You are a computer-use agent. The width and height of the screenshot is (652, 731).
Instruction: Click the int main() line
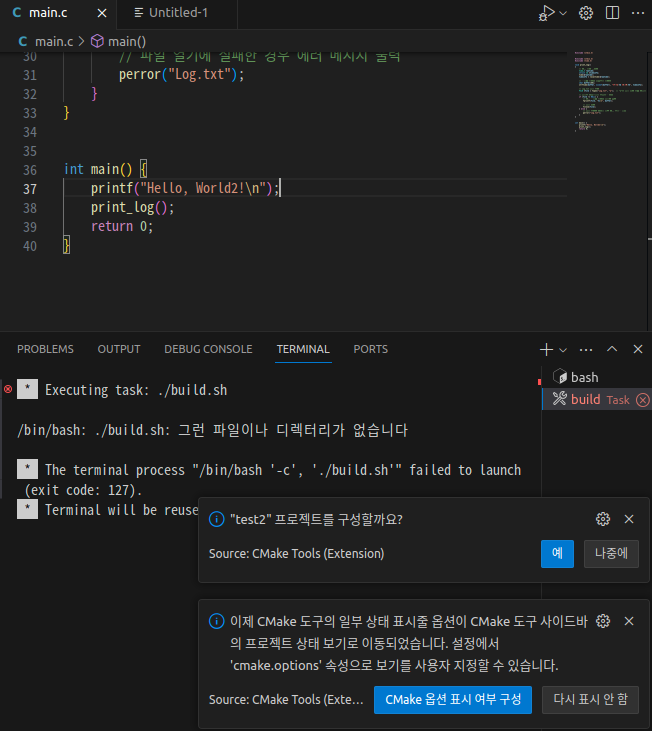coord(106,169)
